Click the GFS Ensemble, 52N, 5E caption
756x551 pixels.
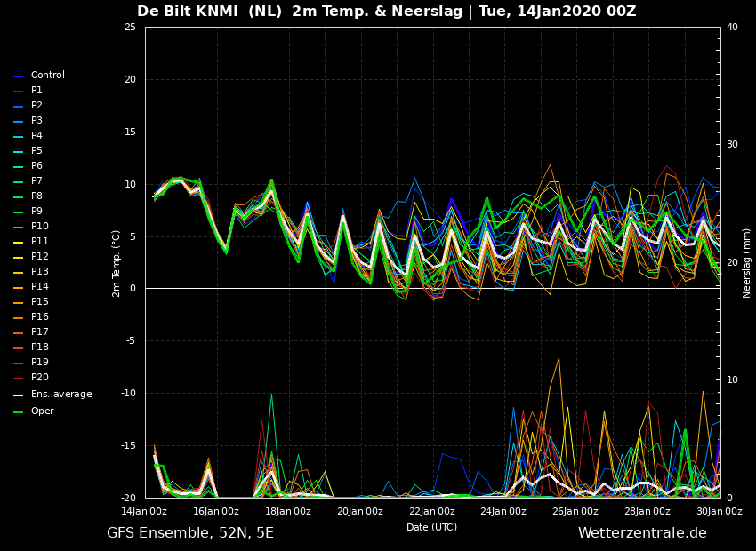point(190,533)
